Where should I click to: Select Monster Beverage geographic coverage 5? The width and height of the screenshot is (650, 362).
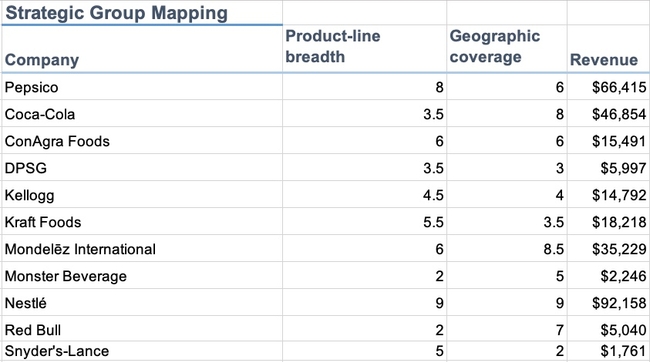[x=507, y=276]
